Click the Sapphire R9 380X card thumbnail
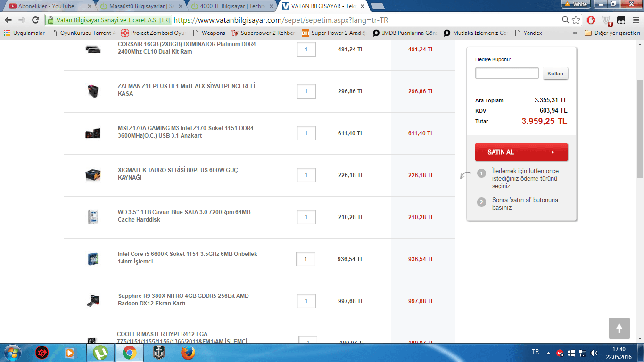 click(x=93, y=301)
